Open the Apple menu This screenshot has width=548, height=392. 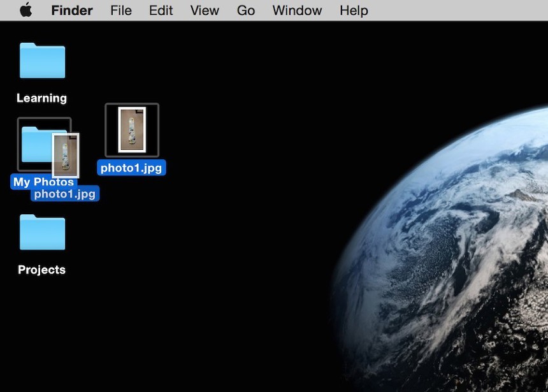point(25,10)
